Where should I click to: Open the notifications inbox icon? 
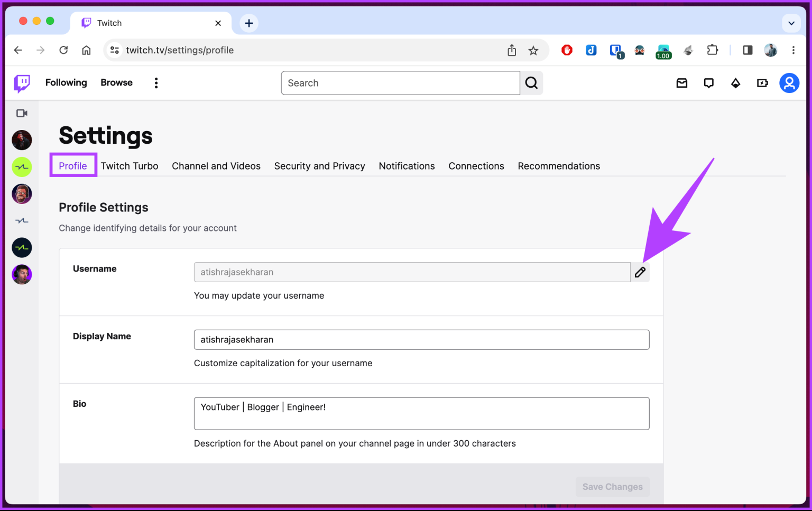tap(681, 83)
